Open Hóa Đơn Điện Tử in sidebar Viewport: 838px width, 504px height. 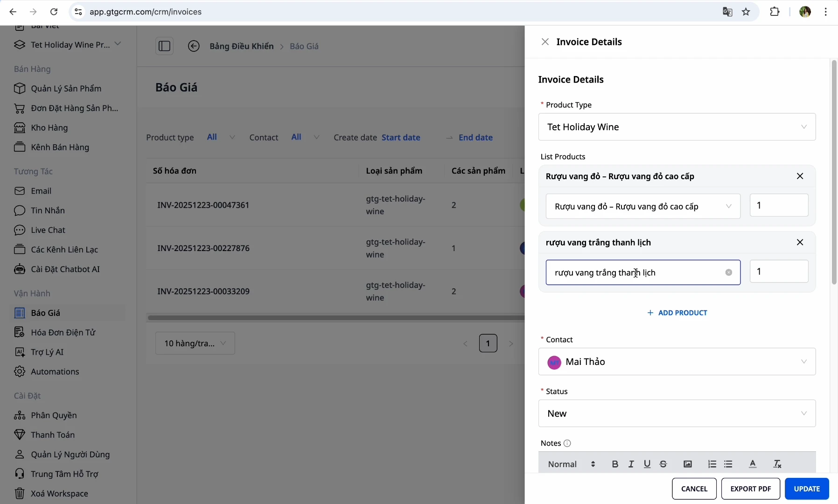click(x=63, y=332)
